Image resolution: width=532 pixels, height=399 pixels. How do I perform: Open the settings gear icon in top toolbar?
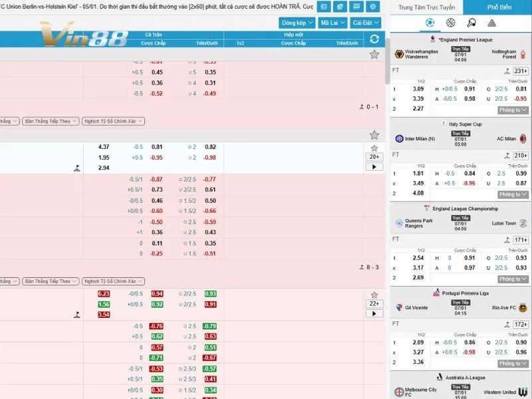click(x=372, y=7)
